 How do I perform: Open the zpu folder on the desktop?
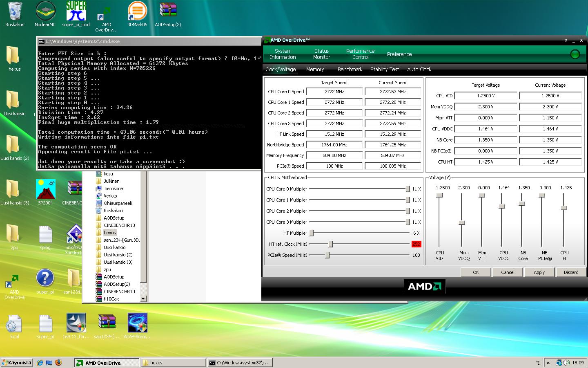(14, 237)
